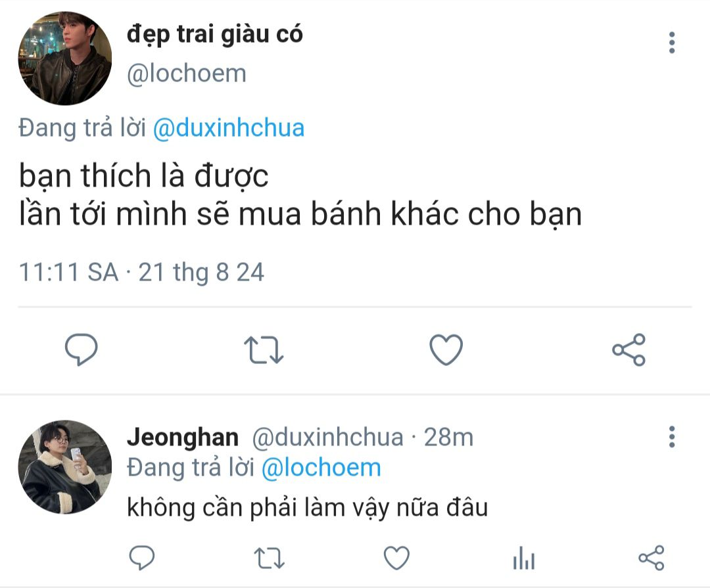Open the đẹp trai giàu có display name
The height and width of the screenshot is (588, 710).
(x=214, y=34)
